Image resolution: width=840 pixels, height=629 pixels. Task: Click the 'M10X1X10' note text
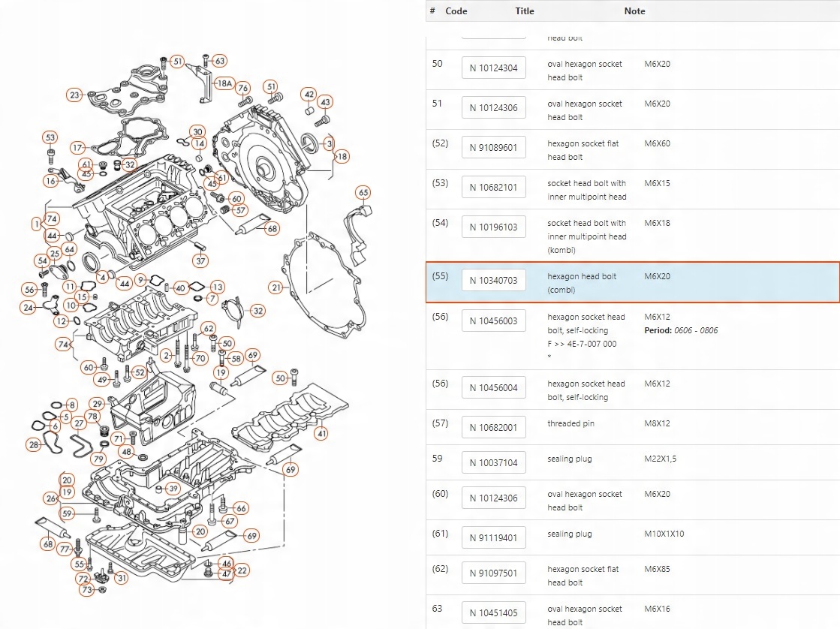click(x=664, y=534)
